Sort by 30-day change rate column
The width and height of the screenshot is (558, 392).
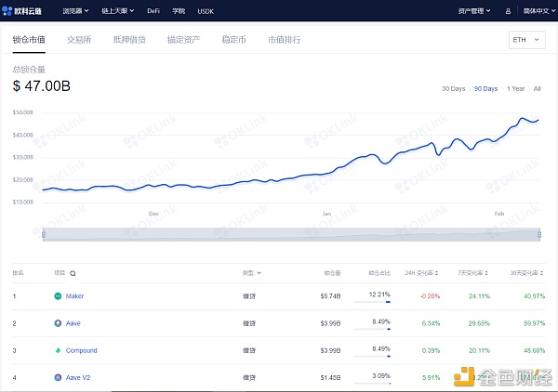tap(526, 273)
